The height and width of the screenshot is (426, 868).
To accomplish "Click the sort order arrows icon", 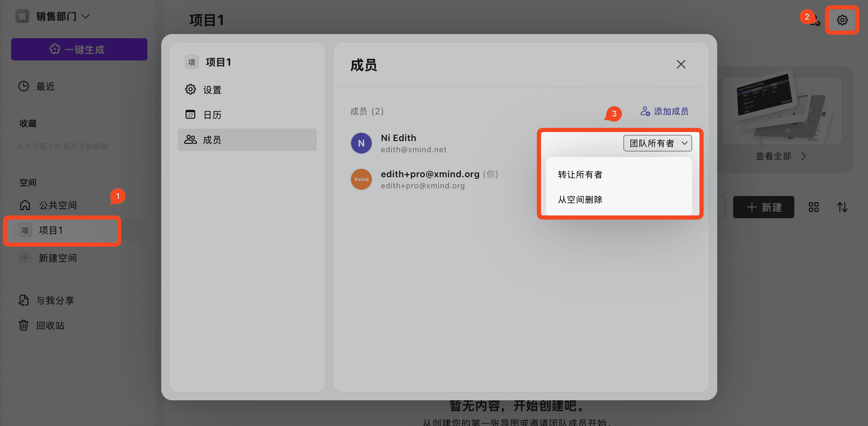I will click(x=842, y=207).
